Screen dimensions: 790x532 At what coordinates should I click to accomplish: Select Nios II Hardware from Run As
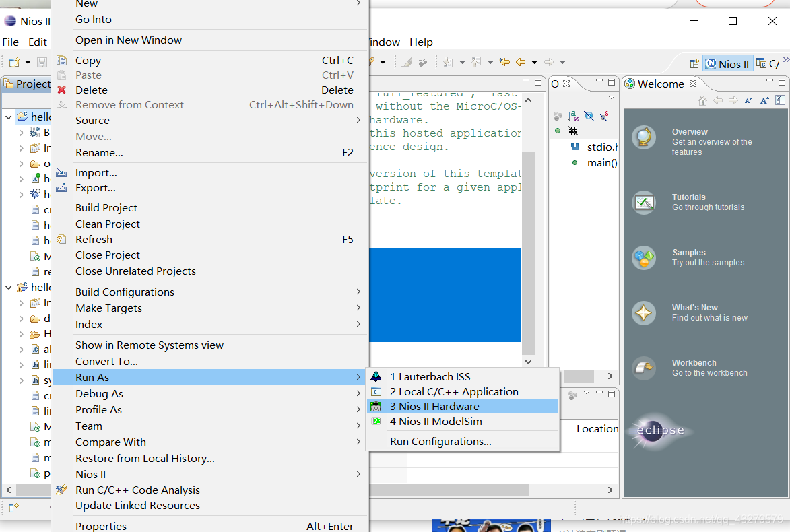coord(463,407)
